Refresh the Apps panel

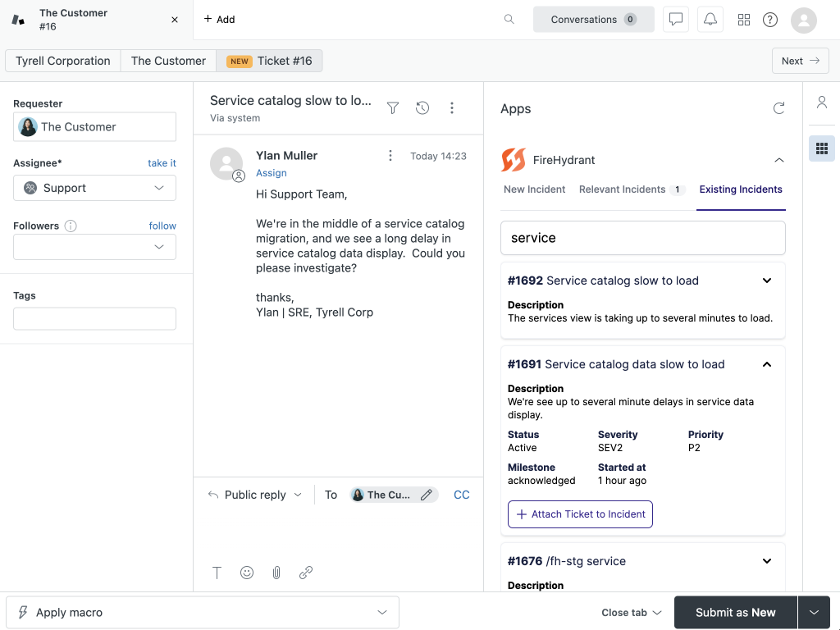(x=778, y=107)
